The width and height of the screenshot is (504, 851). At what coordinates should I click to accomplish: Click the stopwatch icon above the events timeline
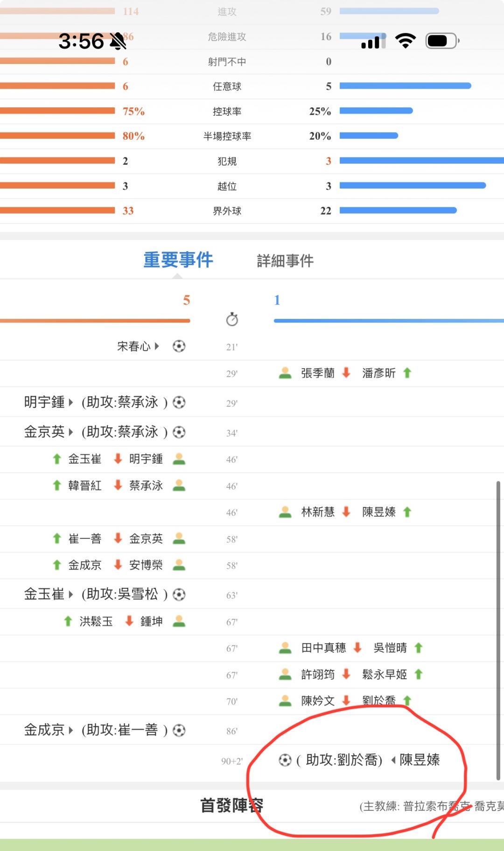click(232, 319)
